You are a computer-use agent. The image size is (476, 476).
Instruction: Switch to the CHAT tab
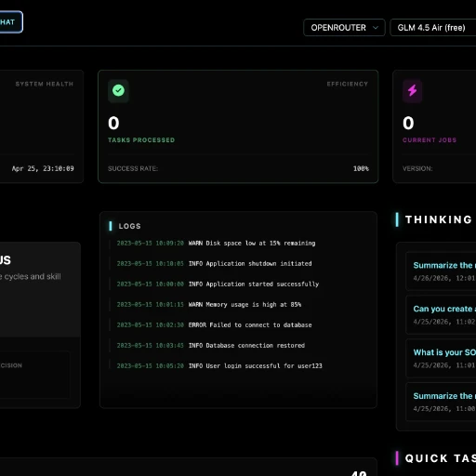point(9,22)
